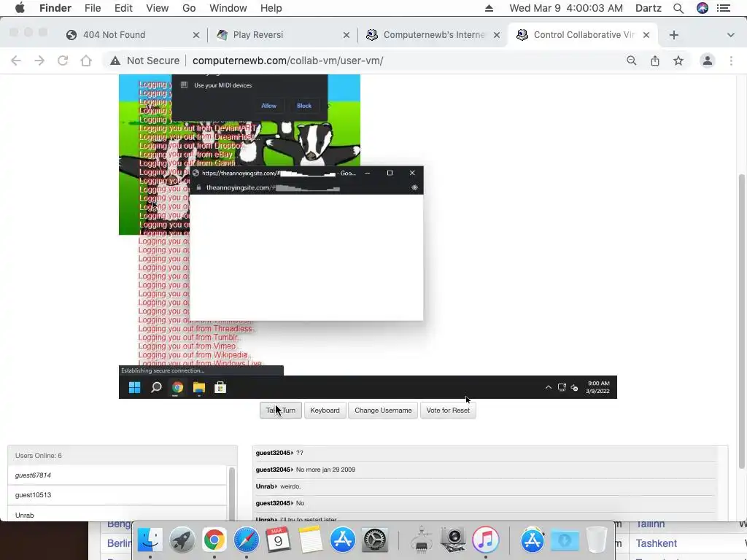Select user Unrab in users list
Image resolution: width=747 pixels, height=560 pixels.
(x=117, y=516)
